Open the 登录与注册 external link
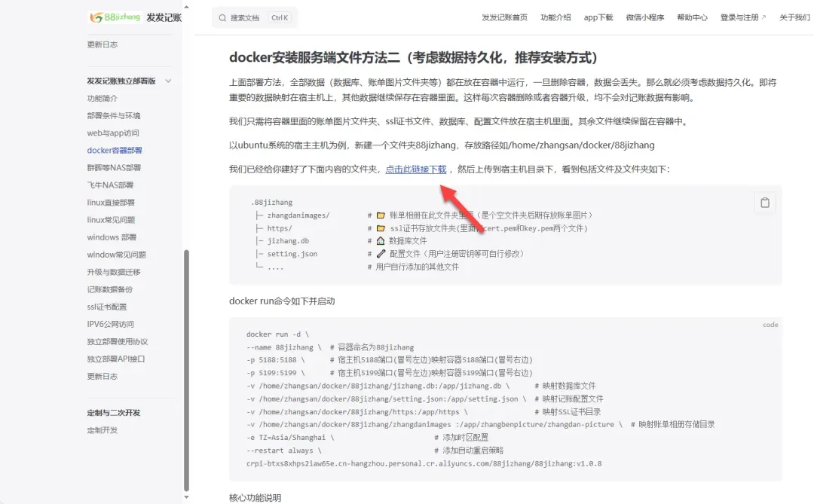This screenshot has height=504, width=814. [x=743, y=17]
